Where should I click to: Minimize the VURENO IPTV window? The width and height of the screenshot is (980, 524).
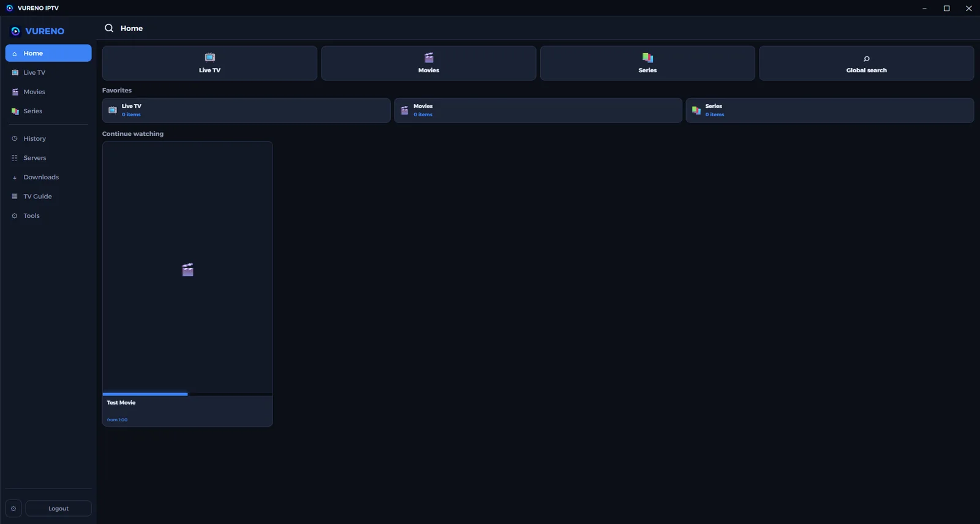[x=924, y=8]
